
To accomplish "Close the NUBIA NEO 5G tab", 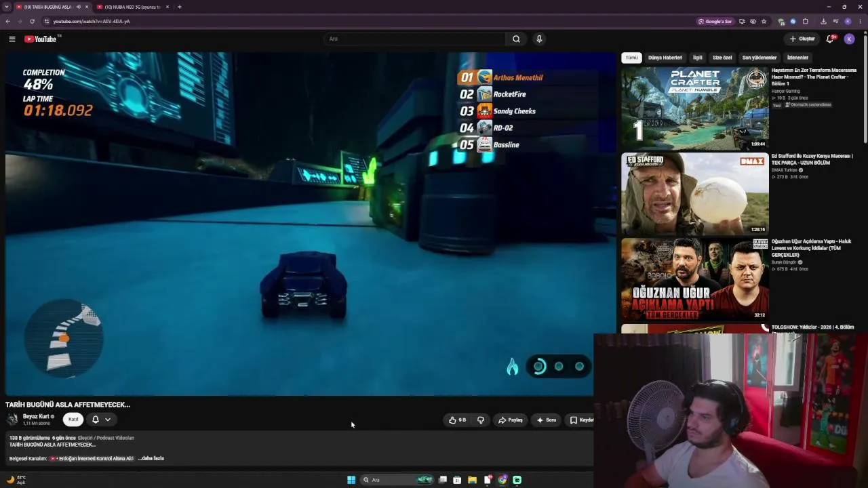I will (x=169, y=7).
